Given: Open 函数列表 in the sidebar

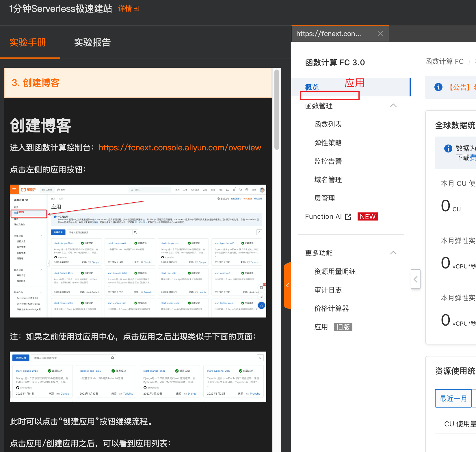Looking at the screenshot, I should click(x=328, y=124).
